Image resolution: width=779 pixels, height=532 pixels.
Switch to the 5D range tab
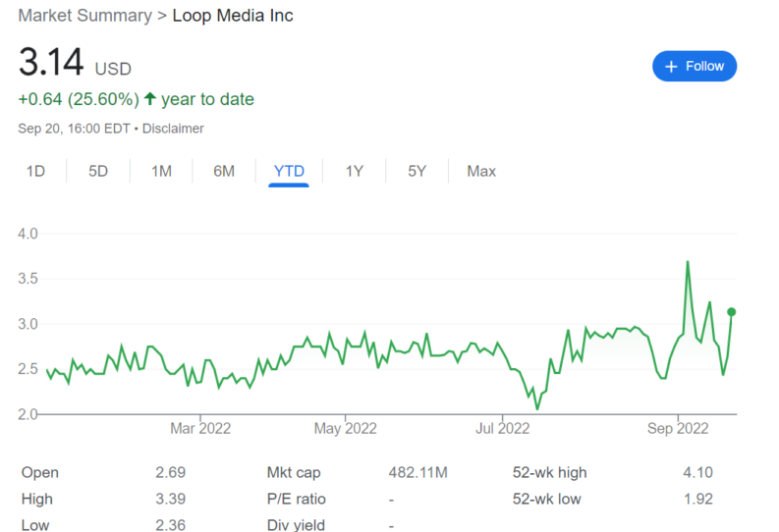(98, 171)
